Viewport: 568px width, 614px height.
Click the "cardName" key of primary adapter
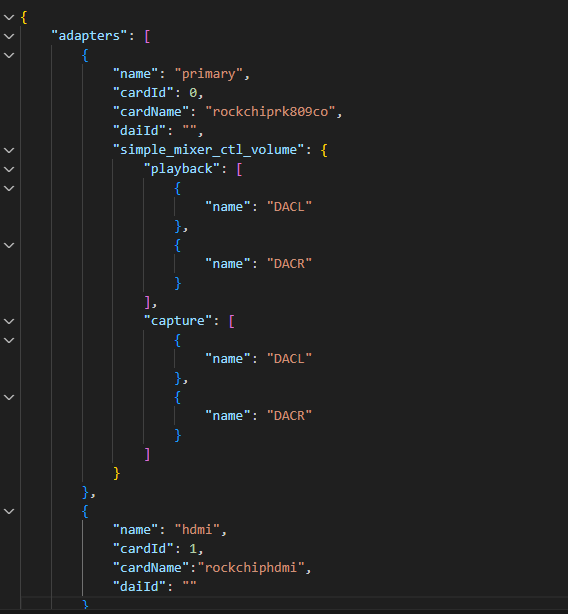151,112
